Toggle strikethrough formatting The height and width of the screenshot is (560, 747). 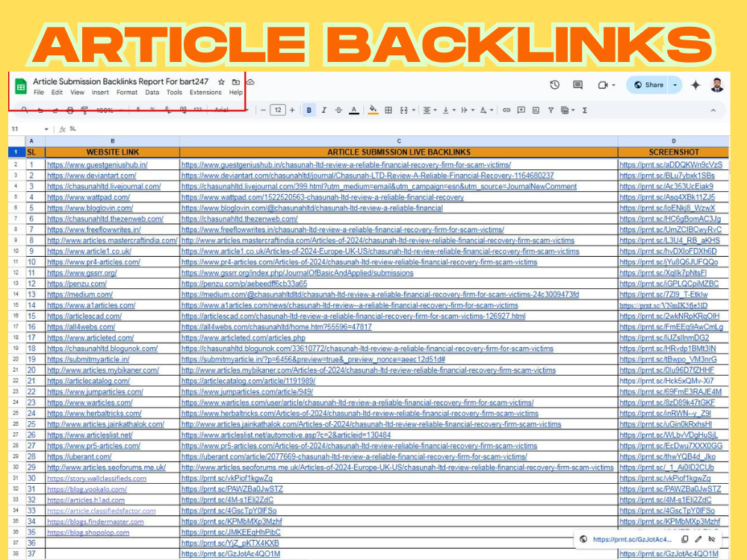pos(338,110)
